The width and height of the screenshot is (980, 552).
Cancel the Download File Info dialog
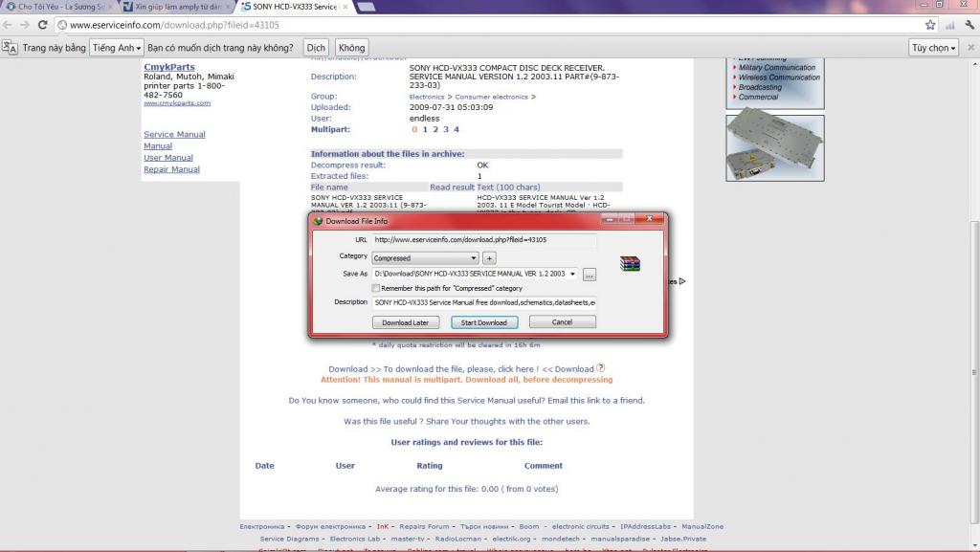pyautogui.click(x=562, y=321)
